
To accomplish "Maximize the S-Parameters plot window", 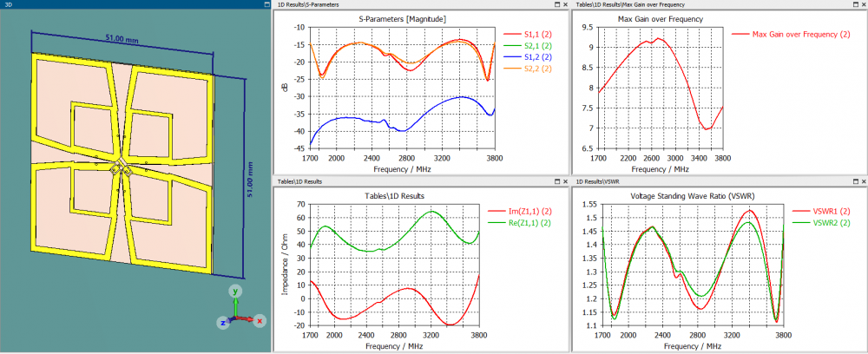I will [x=557, y=3].
